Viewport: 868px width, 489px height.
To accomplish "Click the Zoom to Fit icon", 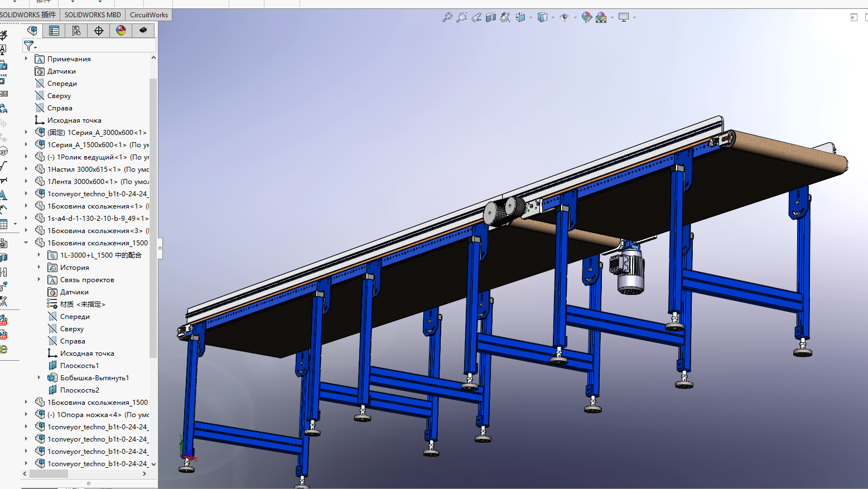I will coord(447,17).
